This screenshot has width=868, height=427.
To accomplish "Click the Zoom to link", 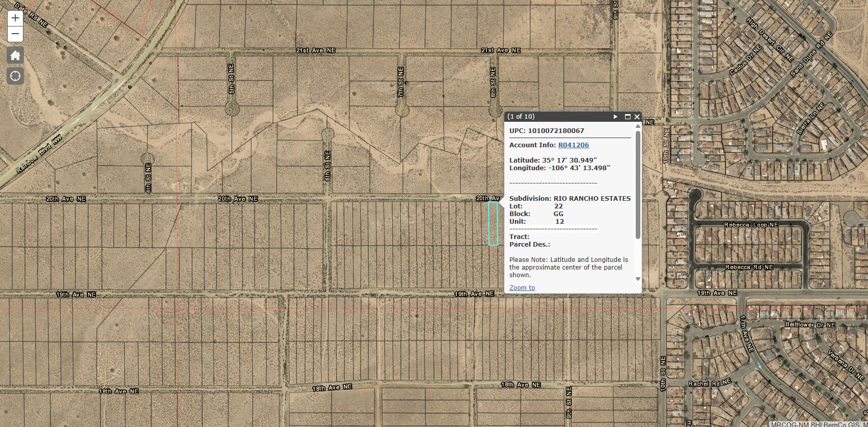I will tap(522, 288).
